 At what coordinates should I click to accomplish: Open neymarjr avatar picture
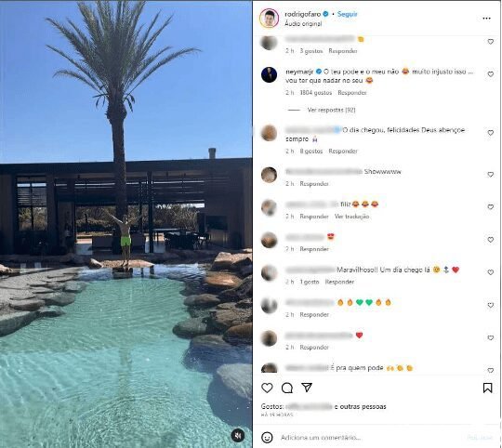(269, 75)
